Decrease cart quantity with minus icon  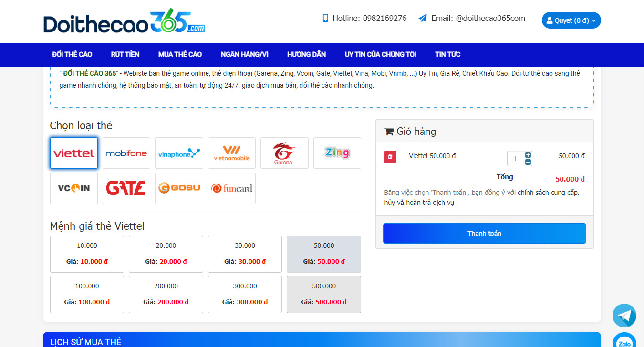point(528,162)
